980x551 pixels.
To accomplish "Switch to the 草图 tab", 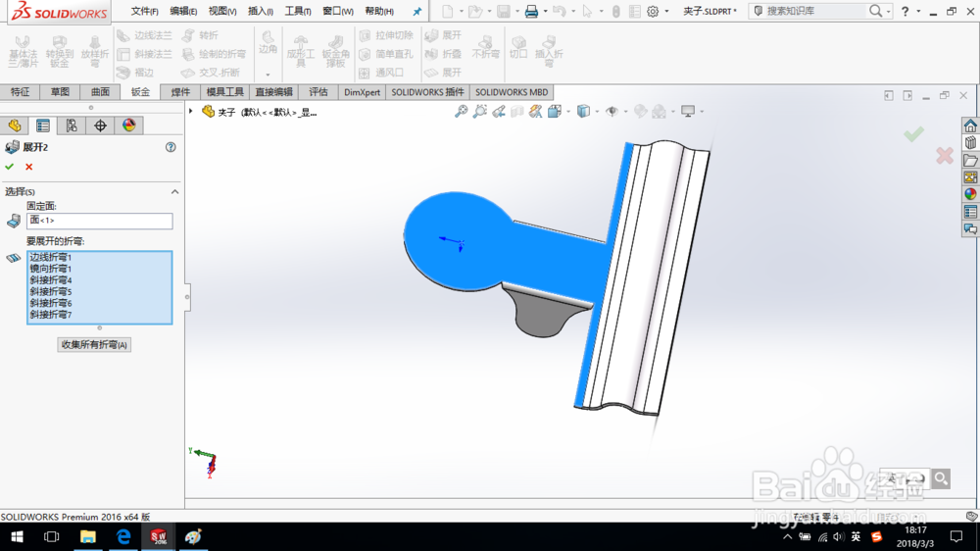I will (60, 92).
